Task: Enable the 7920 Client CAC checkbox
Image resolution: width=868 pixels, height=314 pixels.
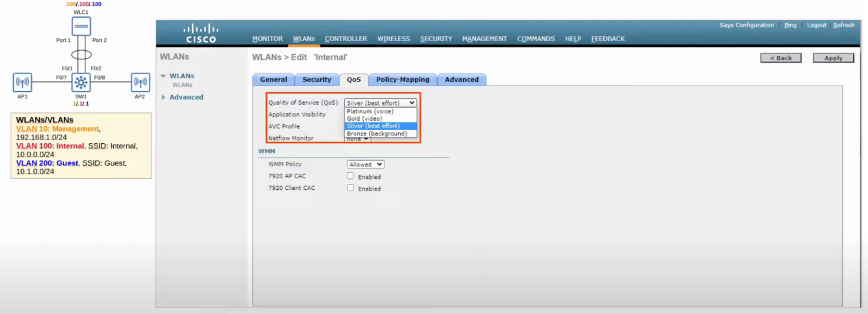Action: tap(350, 188)
